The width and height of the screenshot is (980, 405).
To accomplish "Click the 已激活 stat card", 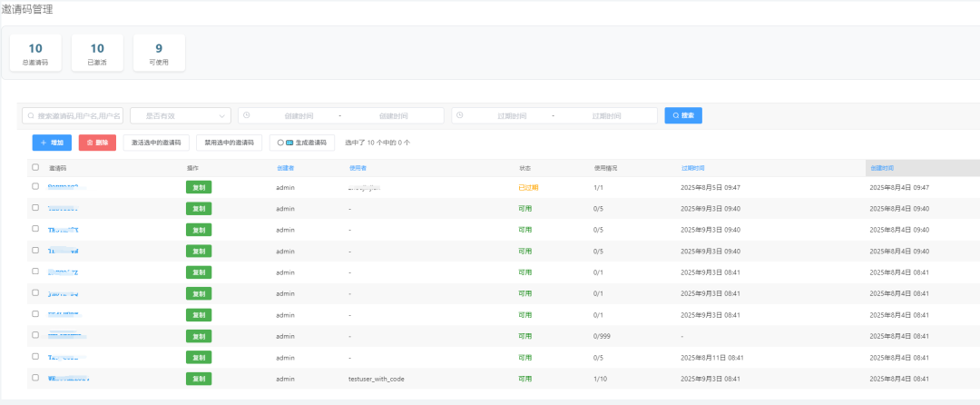I will click(97, 54).
